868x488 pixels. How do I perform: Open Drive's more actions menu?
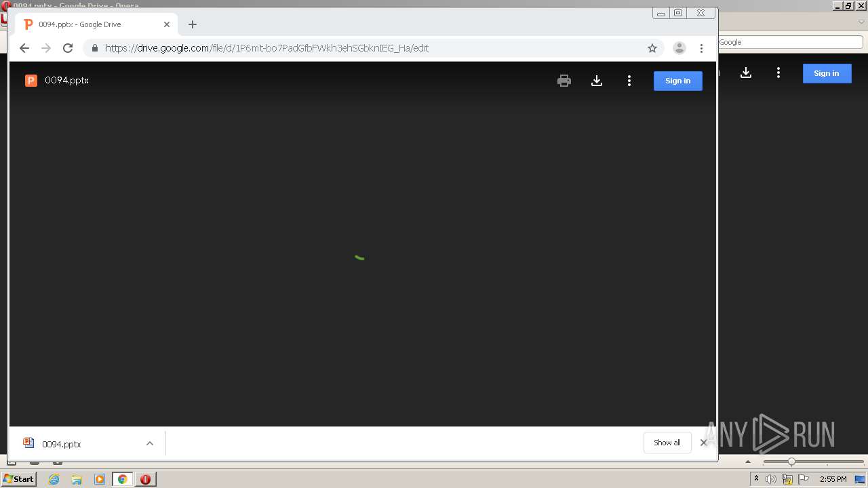[x=629, y=81]
